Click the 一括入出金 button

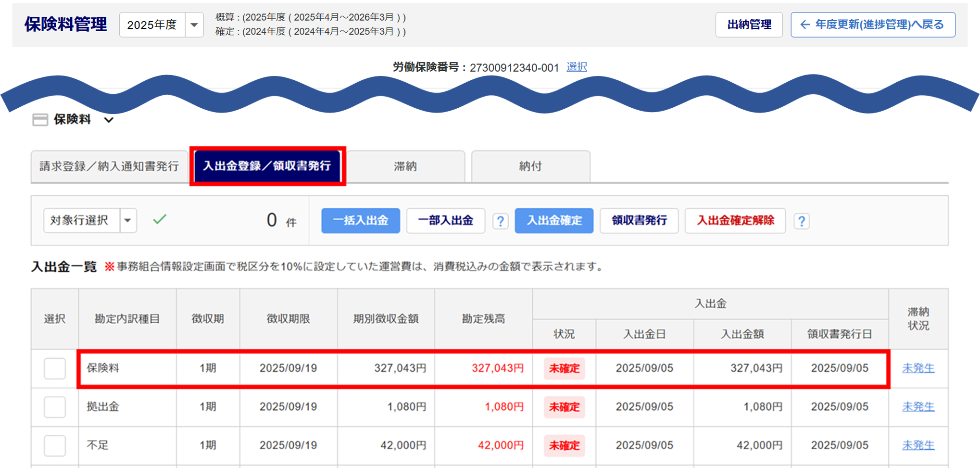(x=360, y=221)
